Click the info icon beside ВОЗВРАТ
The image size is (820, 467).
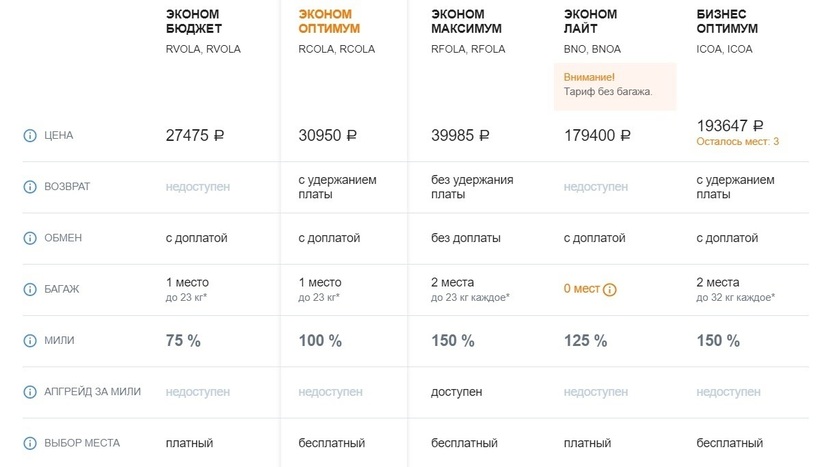[29, 187]
